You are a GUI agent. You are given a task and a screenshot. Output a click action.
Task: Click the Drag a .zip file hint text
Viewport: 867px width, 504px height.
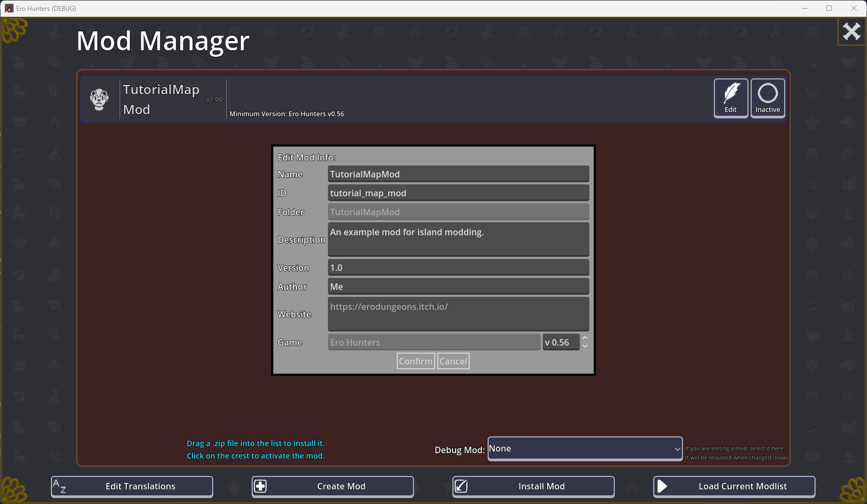pyautogui.click(x=255, y=443)
